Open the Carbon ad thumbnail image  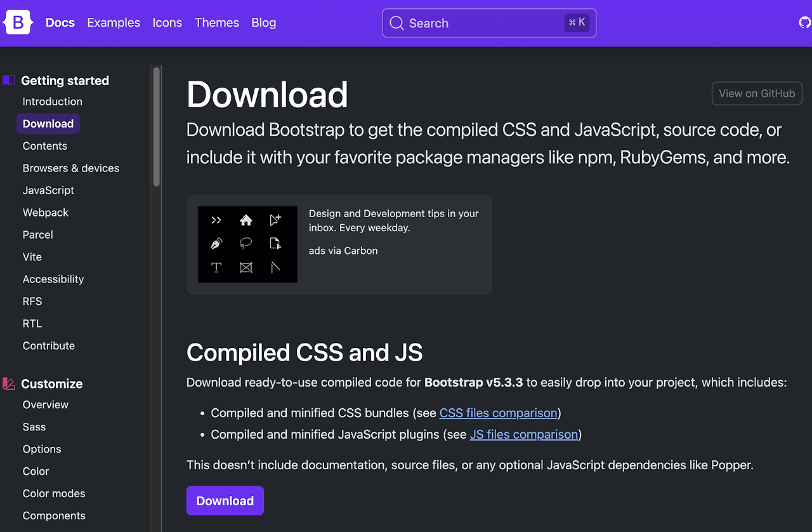(x=247, y=244)
